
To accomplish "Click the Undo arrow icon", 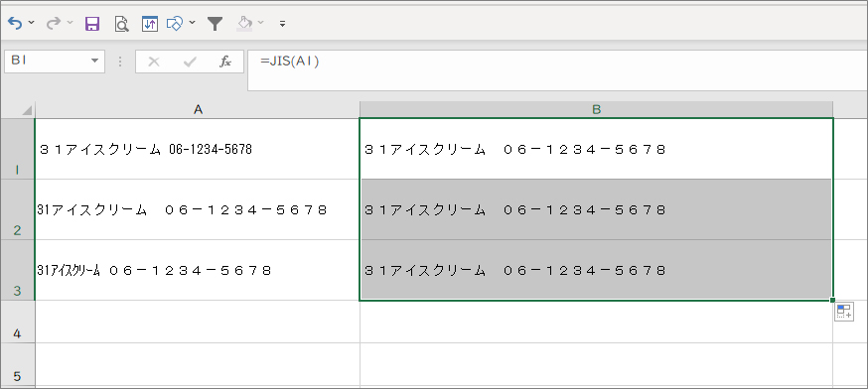I will coord(16,23).
